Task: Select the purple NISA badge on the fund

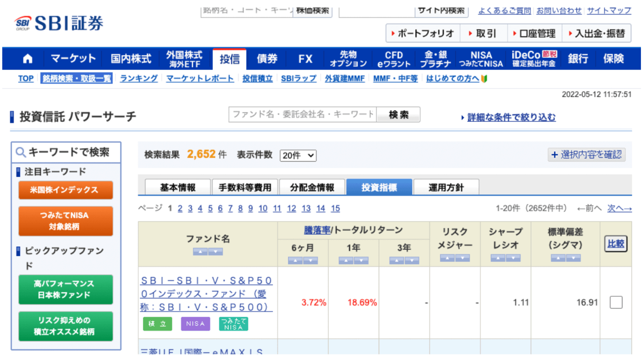Action: 195,323
